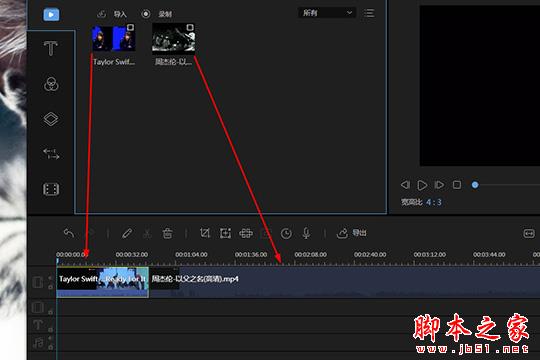Click the 导出 export button
The image size is (540, 360).
(351, 233)
